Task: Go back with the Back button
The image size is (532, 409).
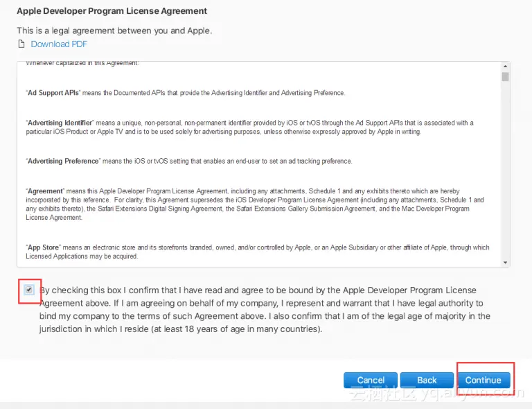Action: click(x=427, y=380)
